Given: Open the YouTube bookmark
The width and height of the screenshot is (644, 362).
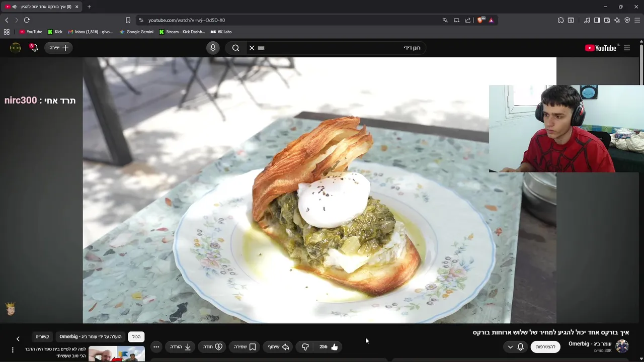Looking at the screenshot, I should click(31, 32).
